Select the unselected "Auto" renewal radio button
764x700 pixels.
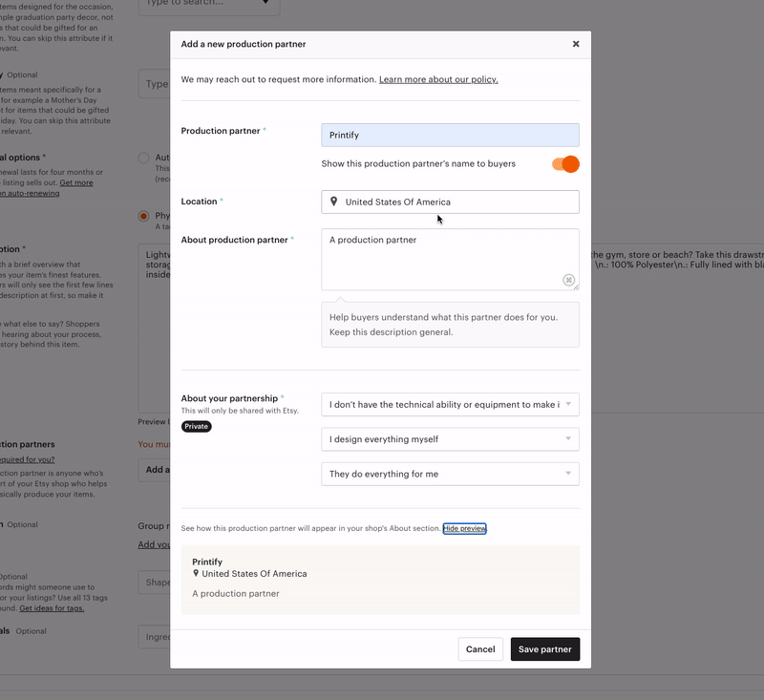[x=143, y=159]
